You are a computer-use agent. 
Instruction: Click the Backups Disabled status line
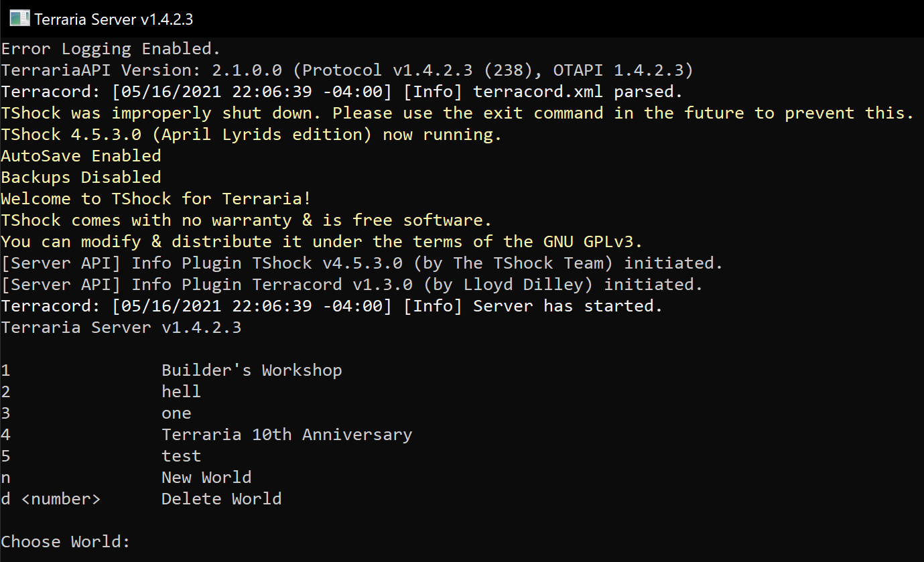70,177
